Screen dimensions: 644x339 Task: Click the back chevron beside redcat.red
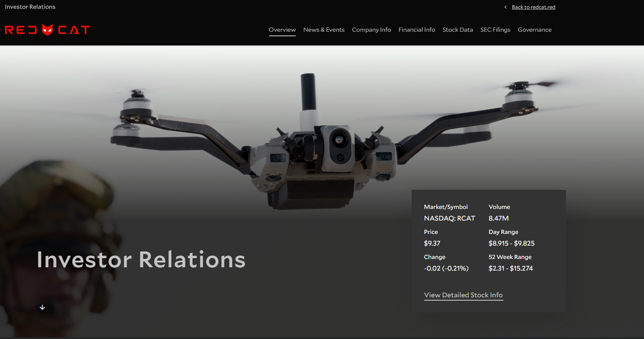point(506,7)
